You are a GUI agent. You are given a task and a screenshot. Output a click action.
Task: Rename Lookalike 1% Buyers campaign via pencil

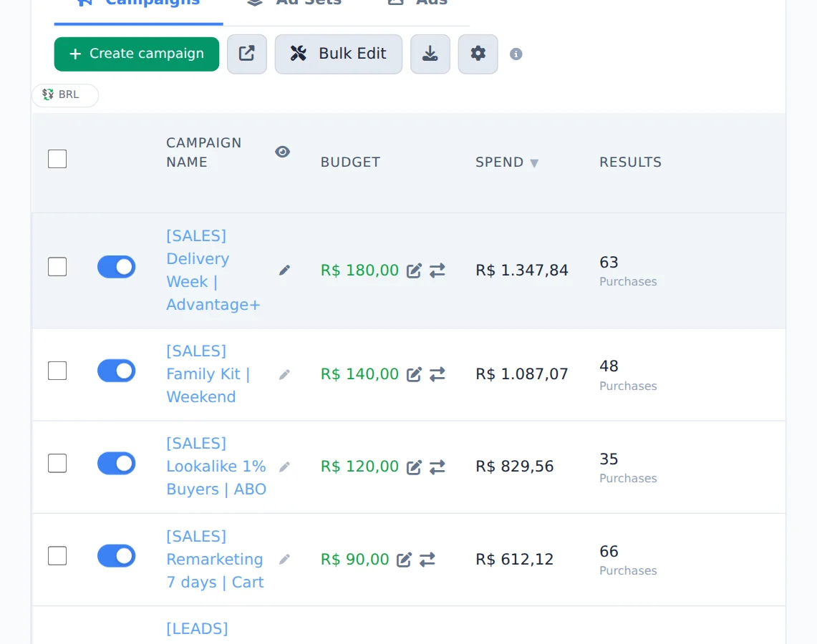[284, 467]
